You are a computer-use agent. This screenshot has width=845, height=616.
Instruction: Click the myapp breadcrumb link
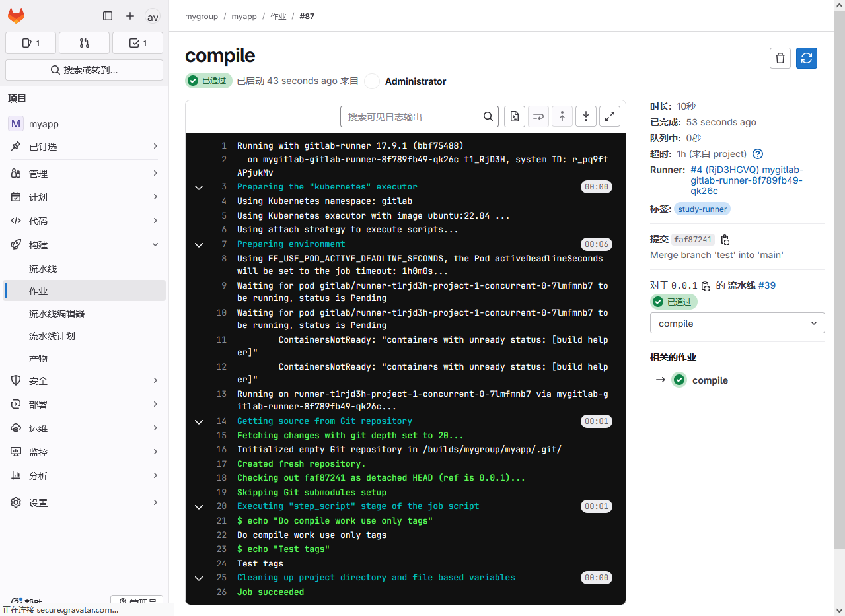(x=244, y=17)
